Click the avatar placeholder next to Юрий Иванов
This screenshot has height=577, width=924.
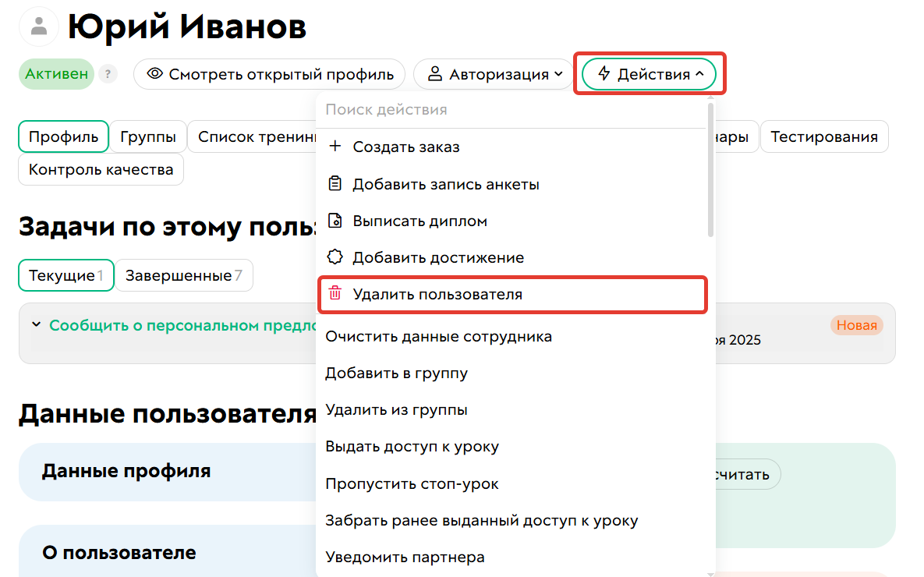click(x=37, y=26)
